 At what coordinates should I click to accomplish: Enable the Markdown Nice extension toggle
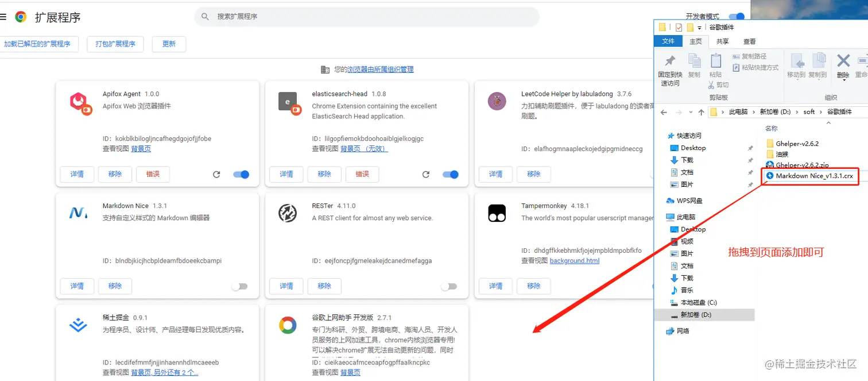[239, 286]
